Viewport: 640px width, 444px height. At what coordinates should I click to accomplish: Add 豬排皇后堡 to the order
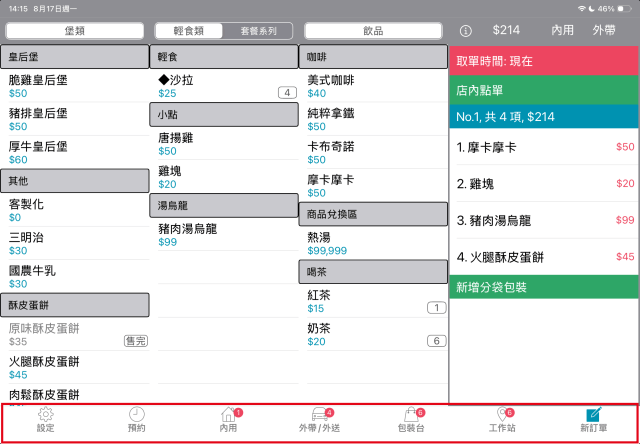tap(75, 119)
